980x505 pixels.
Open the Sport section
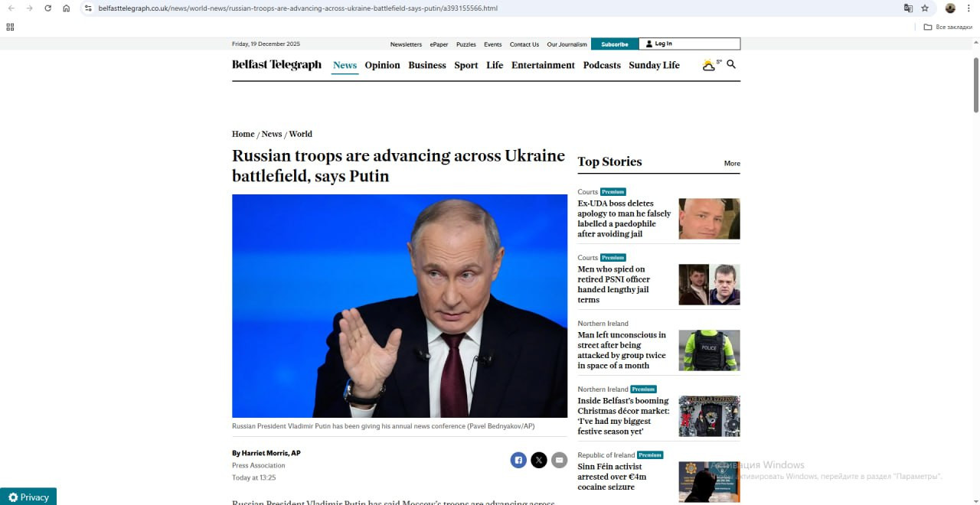pyautogui.click(x=466, y=65)
